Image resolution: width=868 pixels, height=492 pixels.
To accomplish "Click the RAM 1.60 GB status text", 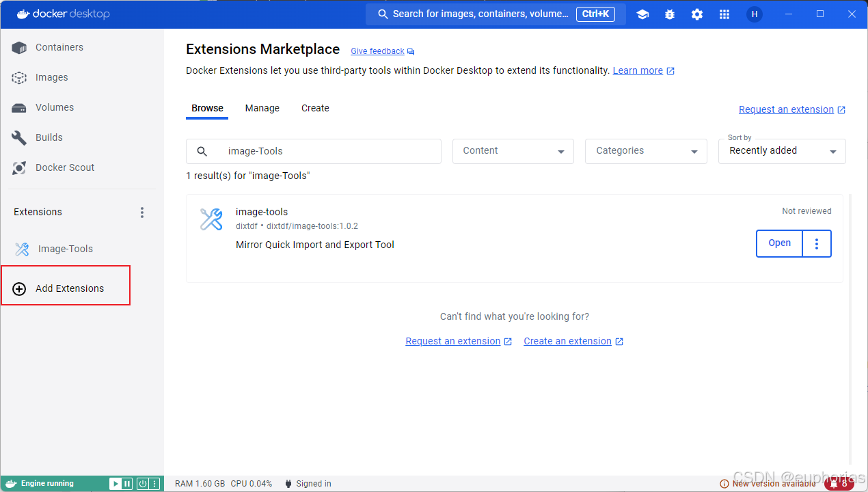I will [x=200, y=484].
